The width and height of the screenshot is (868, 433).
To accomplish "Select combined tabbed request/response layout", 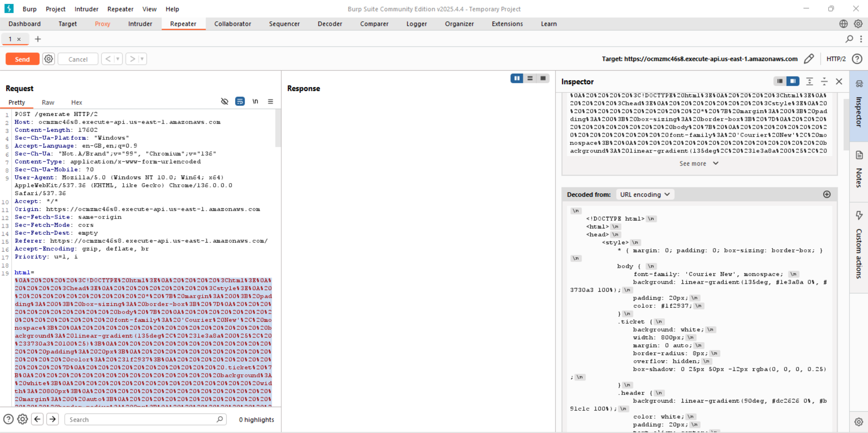I will [543, 78].
